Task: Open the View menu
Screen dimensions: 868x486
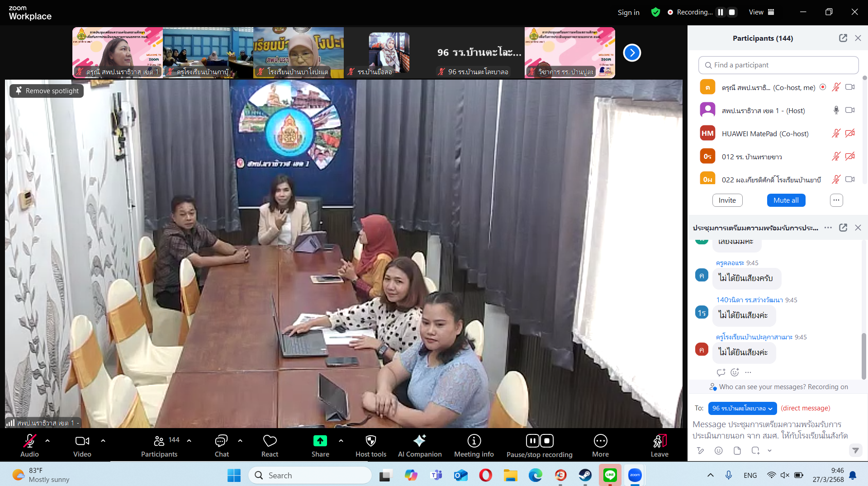Action: pos(761,12)
